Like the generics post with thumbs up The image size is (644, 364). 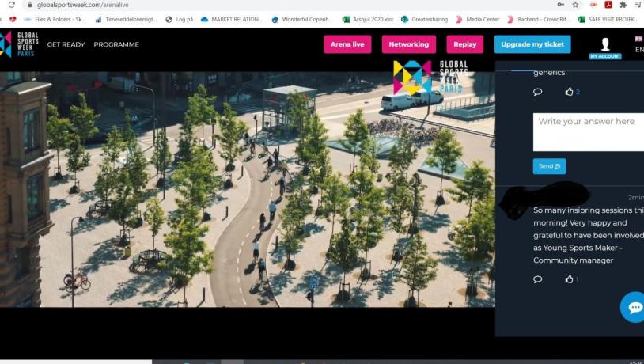(570, 92)
